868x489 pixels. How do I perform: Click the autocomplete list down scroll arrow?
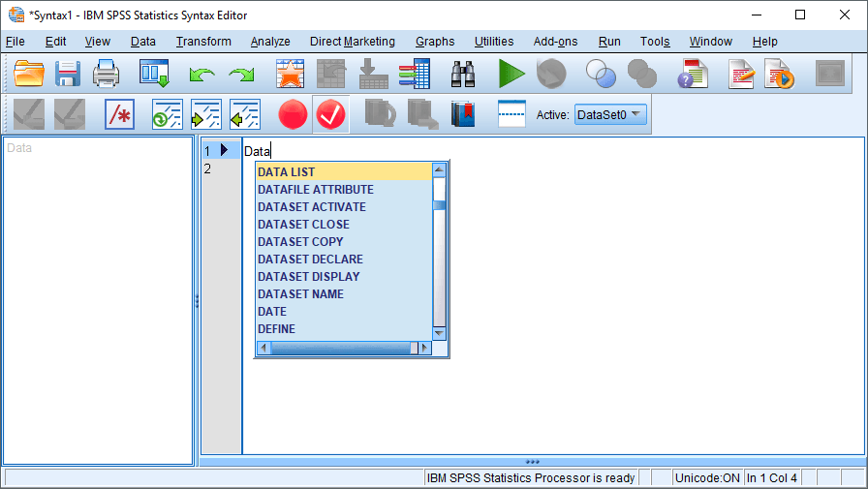pos(439,333)
